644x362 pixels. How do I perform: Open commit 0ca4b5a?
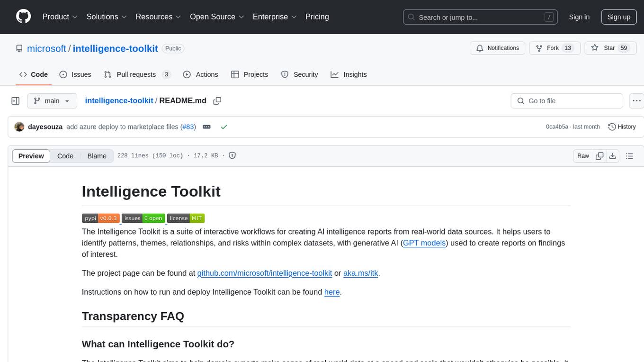pos(557,127)
